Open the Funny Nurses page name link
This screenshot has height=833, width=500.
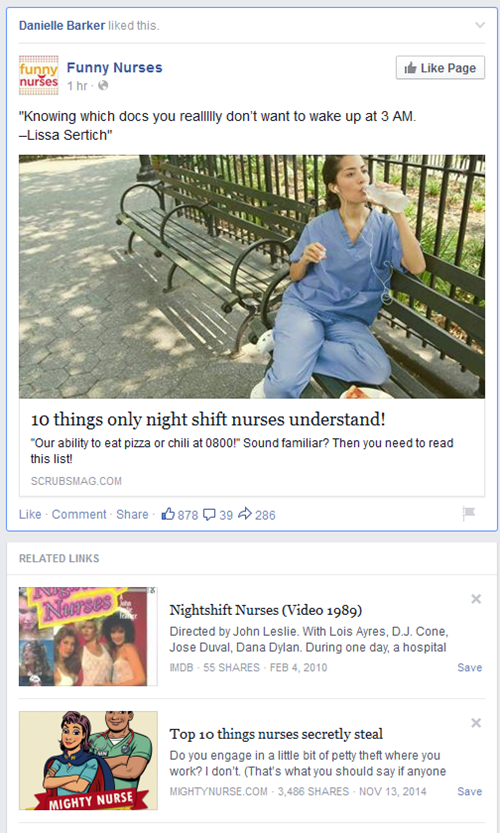114,67
